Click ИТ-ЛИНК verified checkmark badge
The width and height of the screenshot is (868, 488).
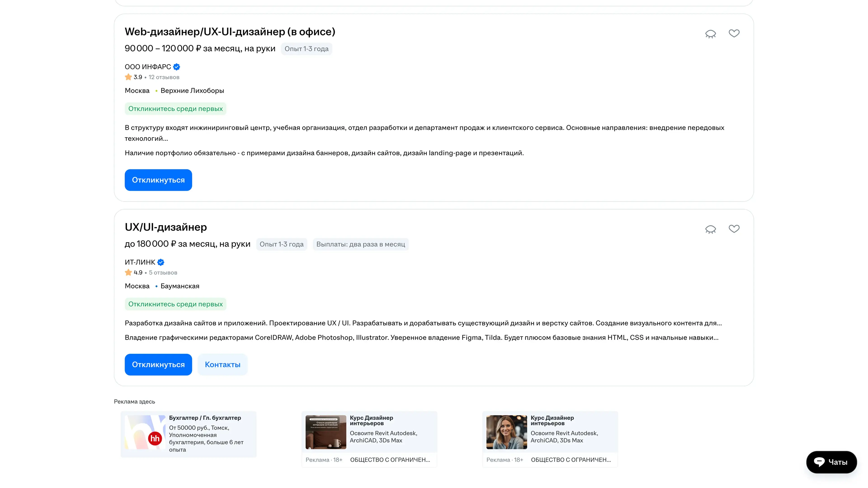[161, 262]
